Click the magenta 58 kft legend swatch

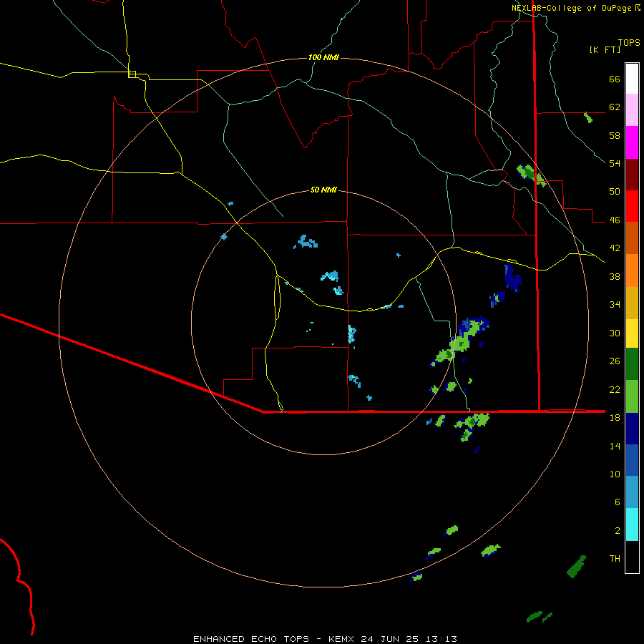click(632, 142)
